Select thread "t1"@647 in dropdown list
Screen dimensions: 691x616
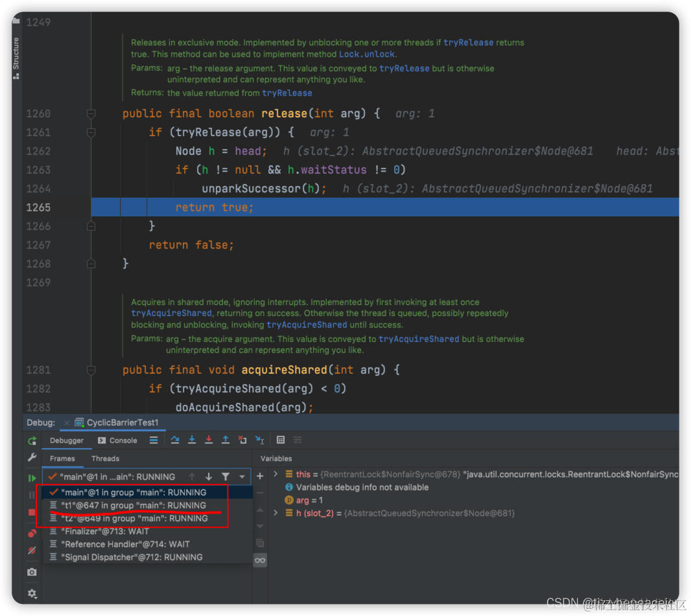pos(147,505)
